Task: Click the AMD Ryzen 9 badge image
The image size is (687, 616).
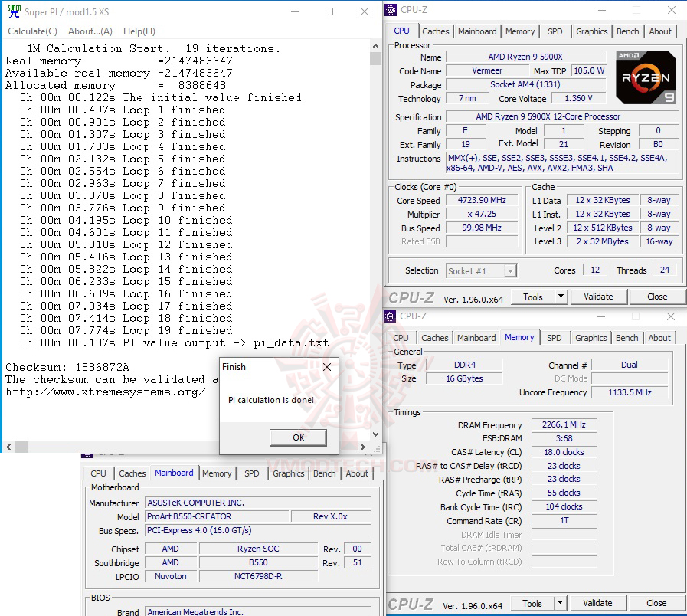Action: click(646, 77)
